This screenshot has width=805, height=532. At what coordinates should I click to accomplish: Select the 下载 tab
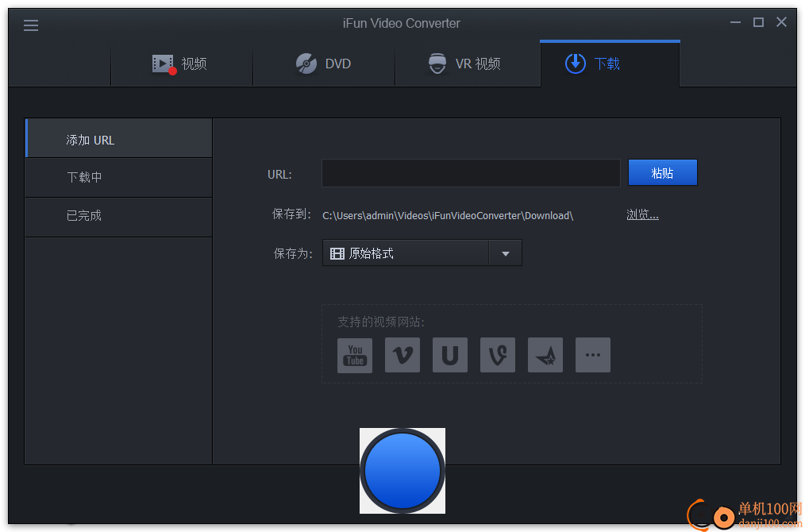tap(610, 64)
